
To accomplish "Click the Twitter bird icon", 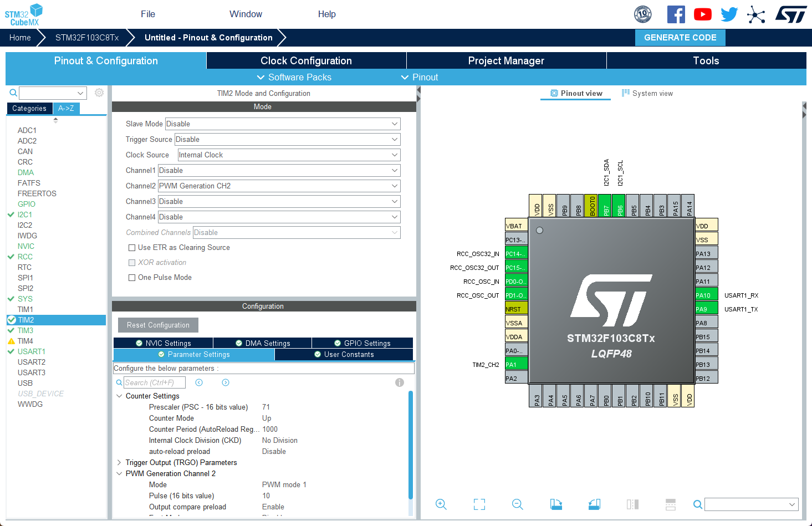I will (x=729, y=14).
